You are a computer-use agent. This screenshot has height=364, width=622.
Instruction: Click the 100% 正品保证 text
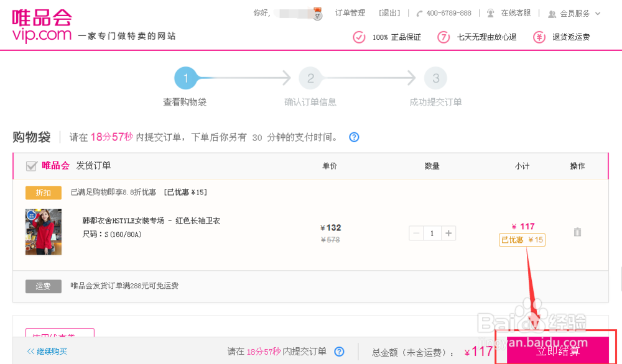click(397, 37)
